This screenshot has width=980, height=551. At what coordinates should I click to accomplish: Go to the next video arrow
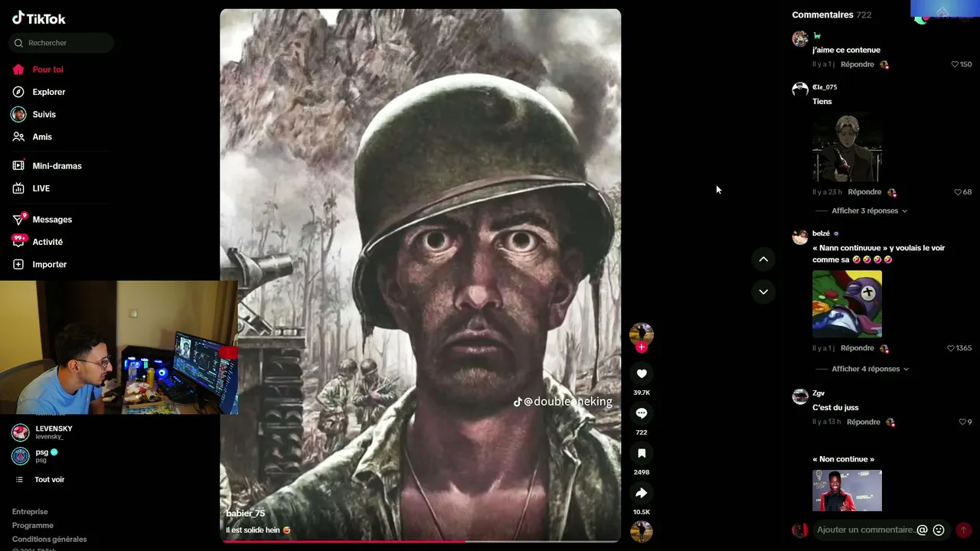[763, 292]
